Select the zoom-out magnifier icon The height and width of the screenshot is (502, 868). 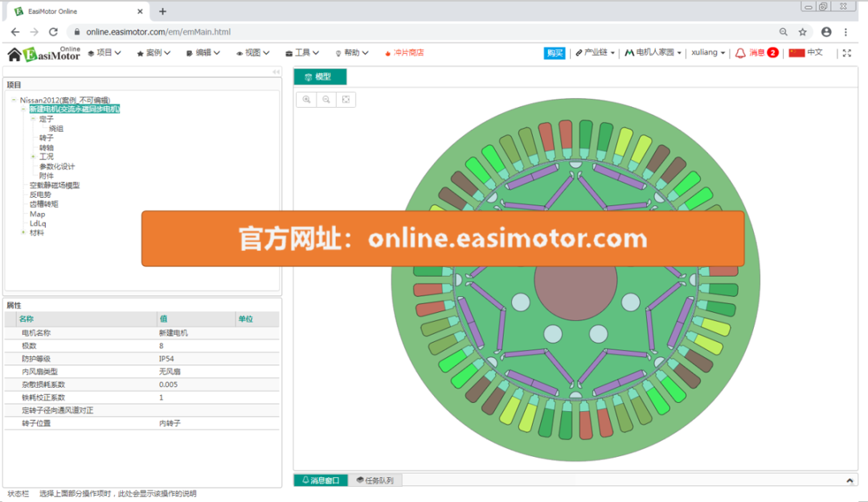click(x=325, y=99)
